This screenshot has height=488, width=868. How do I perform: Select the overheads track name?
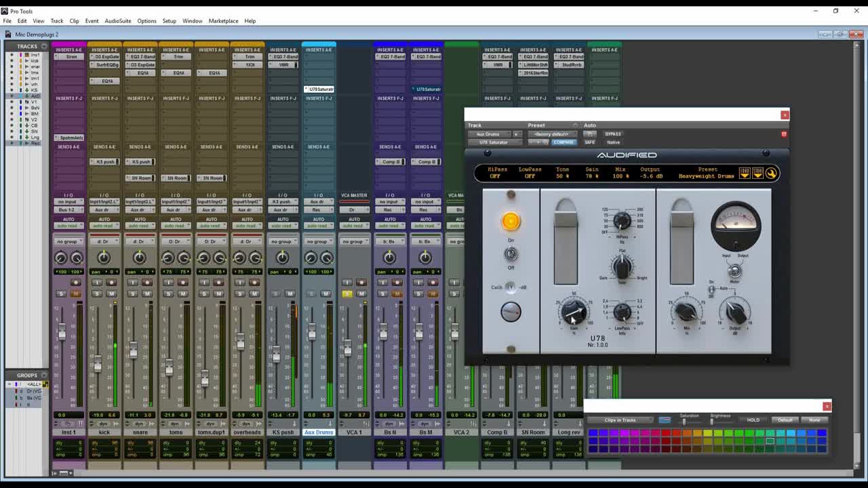click(x=247, y=432)
